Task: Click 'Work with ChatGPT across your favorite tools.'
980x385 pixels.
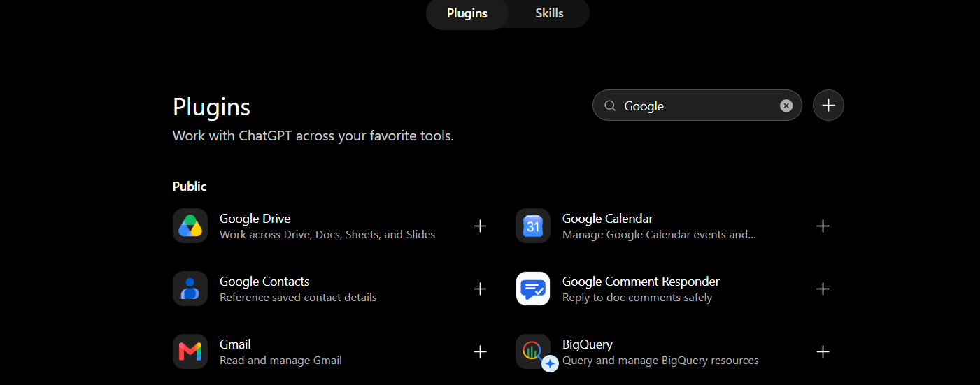Action: tap(313, 136)
